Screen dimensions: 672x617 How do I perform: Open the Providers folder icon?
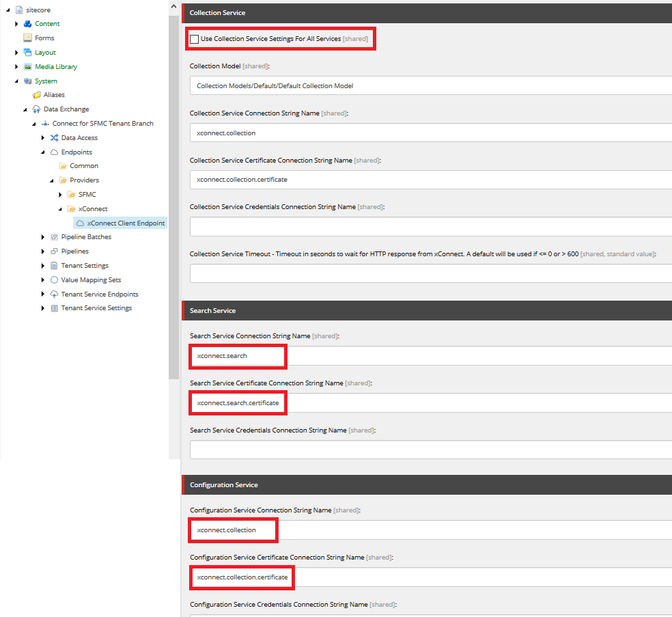click(x=63, y=180)
